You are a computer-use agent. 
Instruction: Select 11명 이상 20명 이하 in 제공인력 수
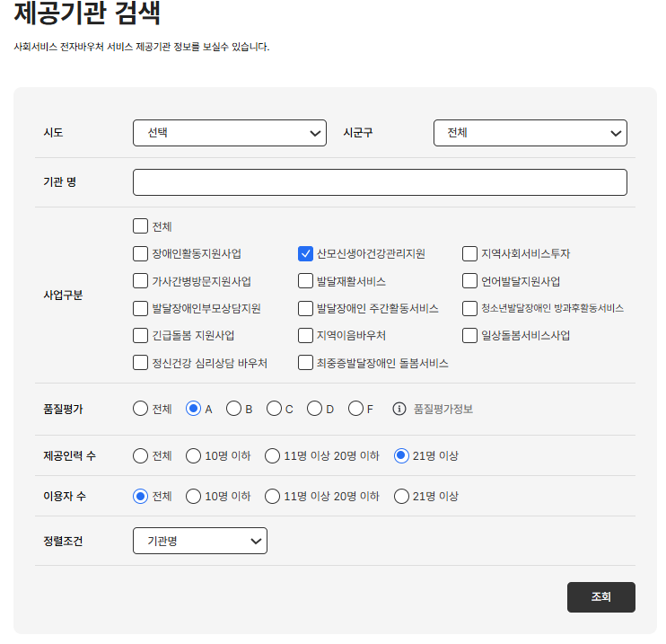(x=272, y=455)
